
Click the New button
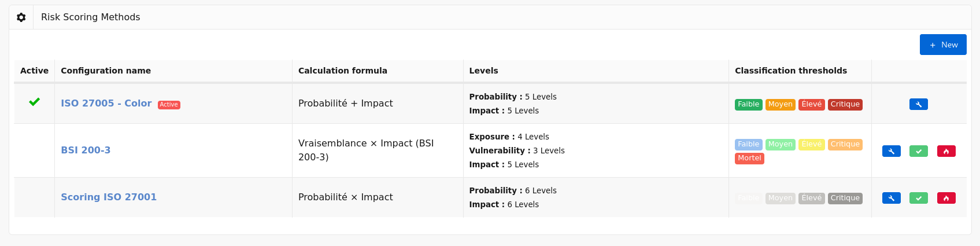[x=942, y=45]
